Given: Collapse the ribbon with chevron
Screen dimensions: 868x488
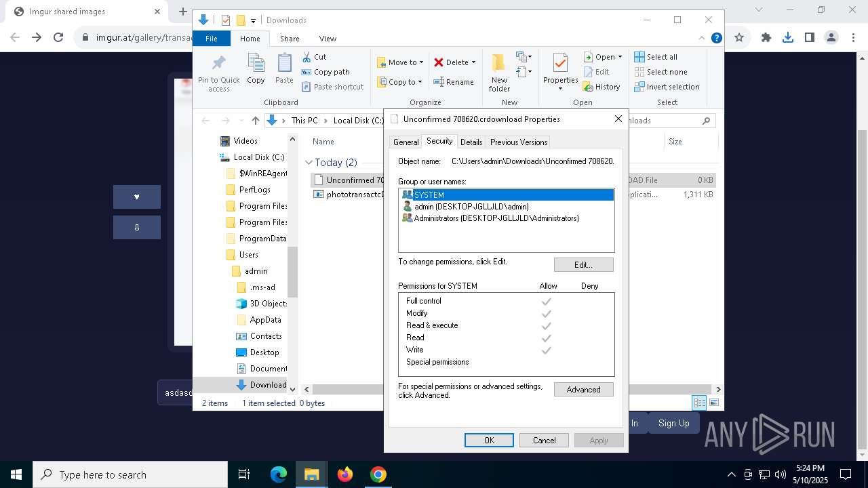Looking at the screenshot, I should coord(702,39).
